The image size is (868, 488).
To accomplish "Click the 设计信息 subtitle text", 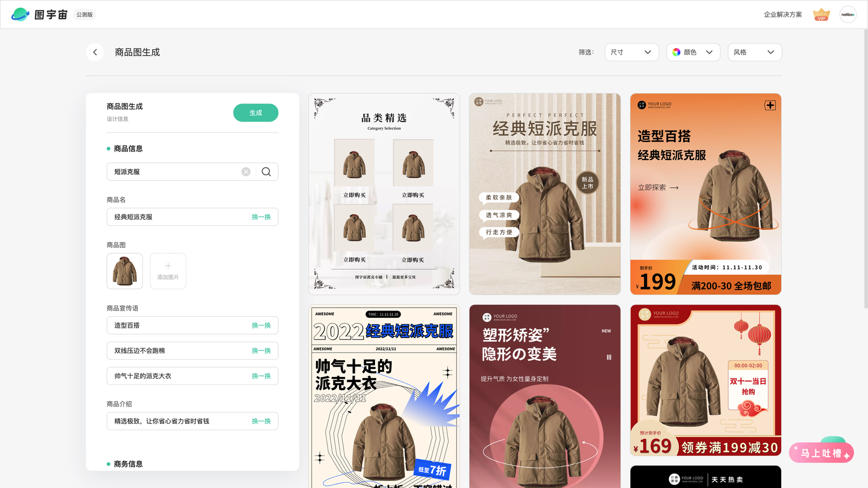I will pyautogui.click(x=117, y=119).
